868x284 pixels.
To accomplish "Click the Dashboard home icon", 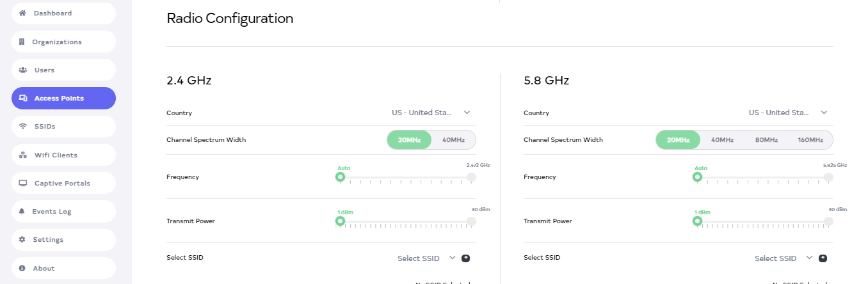I will pyautogui.click(x=22, y=13).
